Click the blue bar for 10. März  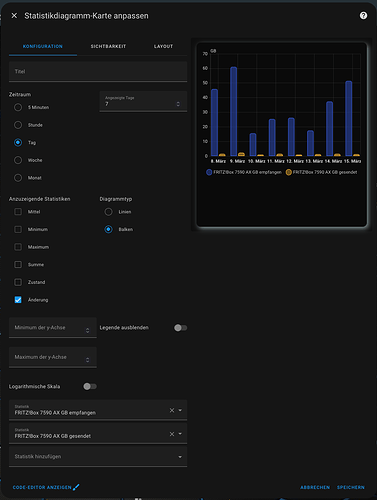coord(253,145)
